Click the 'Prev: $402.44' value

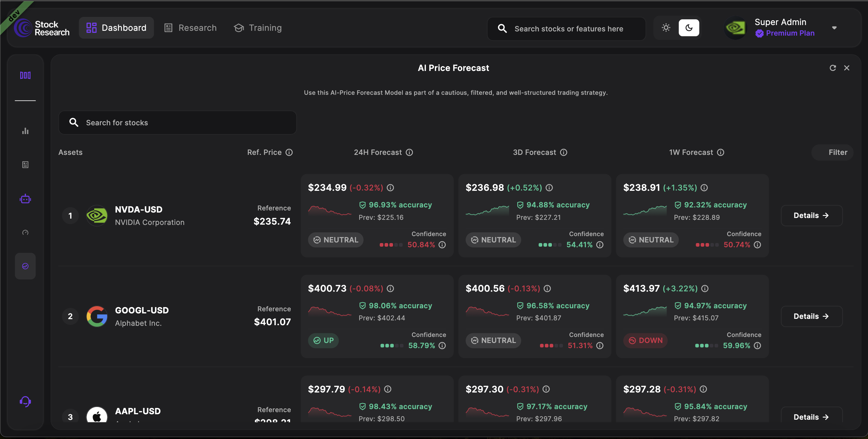tap(382, 318)
